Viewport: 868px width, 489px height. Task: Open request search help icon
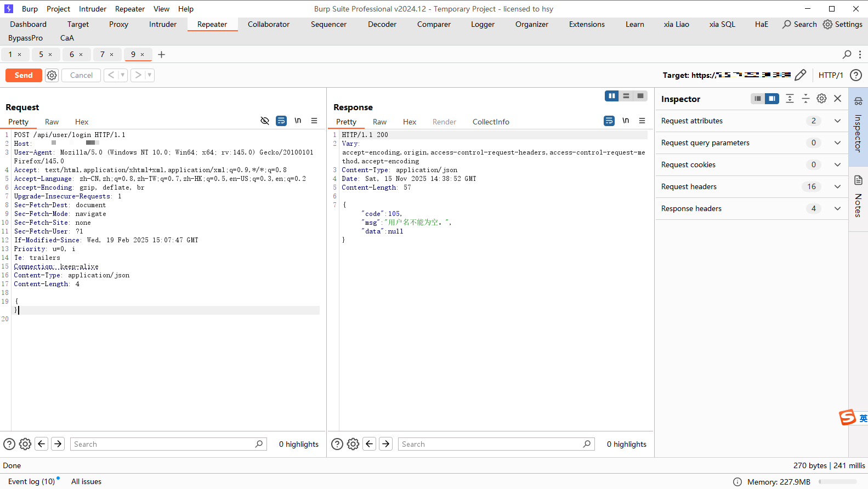(9, 444)
